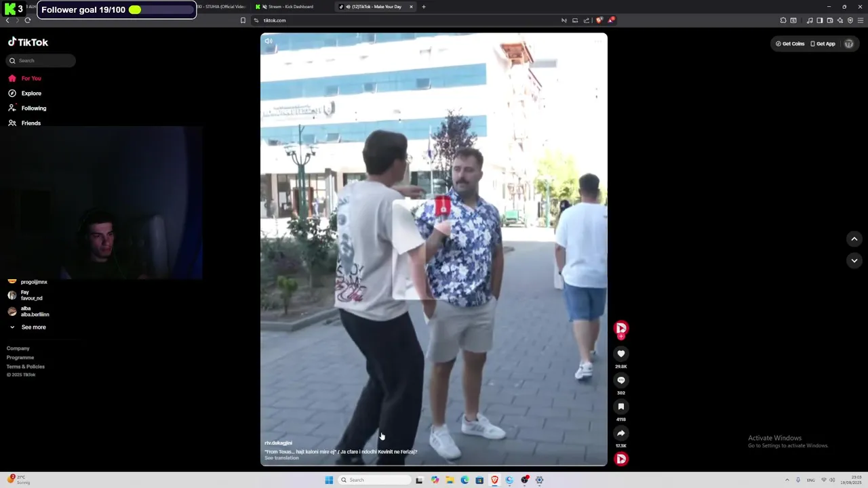Click the webcam overlay thumbnail
This screenshot has width=868, height=488.
coord(102,203)
